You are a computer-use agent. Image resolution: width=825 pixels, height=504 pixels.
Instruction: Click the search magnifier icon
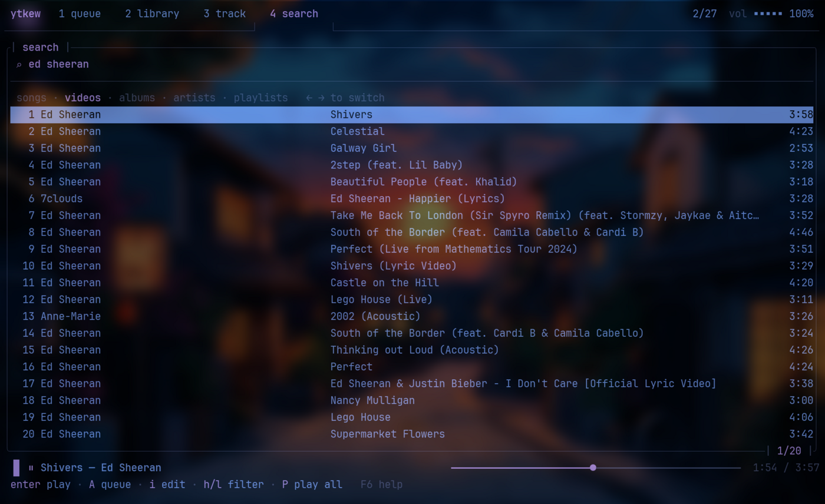tap(19, 65)
